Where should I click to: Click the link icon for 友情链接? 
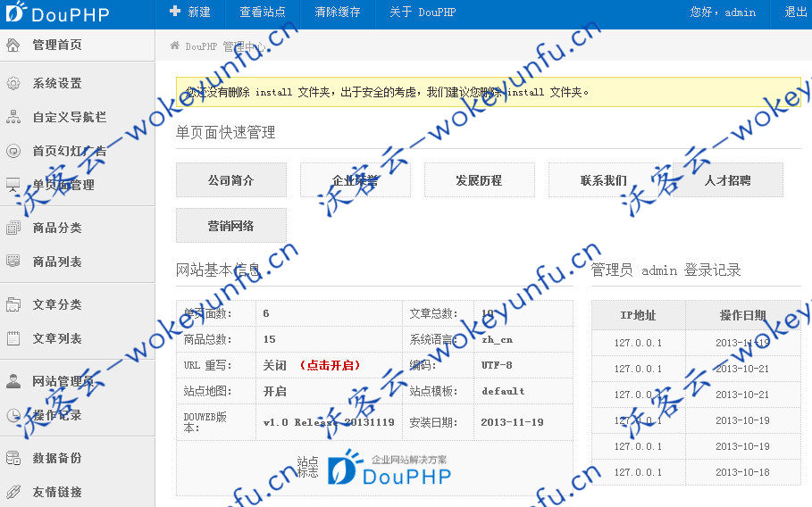pos(13,492)
